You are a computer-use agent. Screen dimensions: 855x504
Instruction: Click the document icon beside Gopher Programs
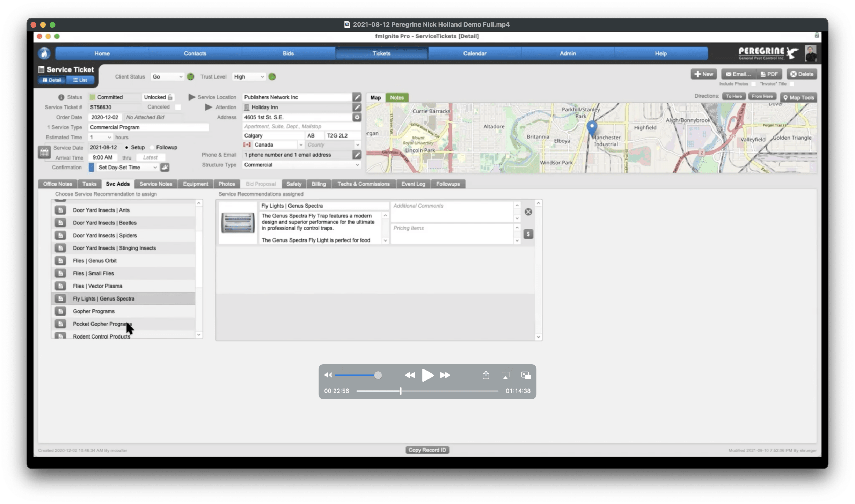click(x=60, y=311)
